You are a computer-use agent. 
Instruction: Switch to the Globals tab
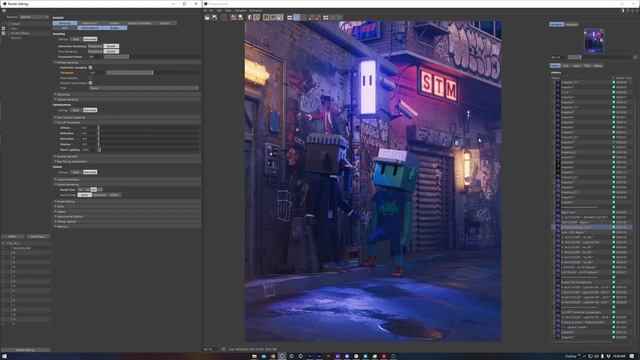point(115,23)
